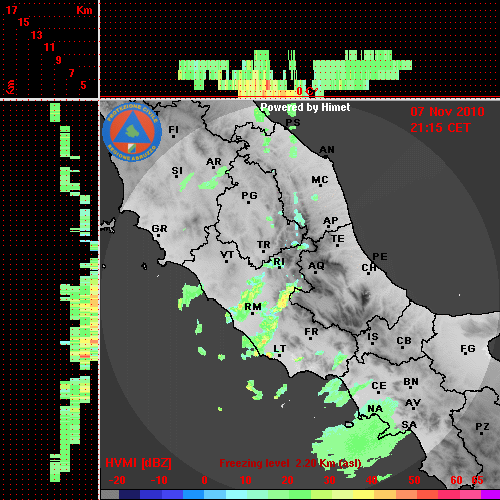The height and width of the screenshot is (500, 500).
Task: Click the AV city label on the map
Action: pyautogui.click(x=413, y=403)
